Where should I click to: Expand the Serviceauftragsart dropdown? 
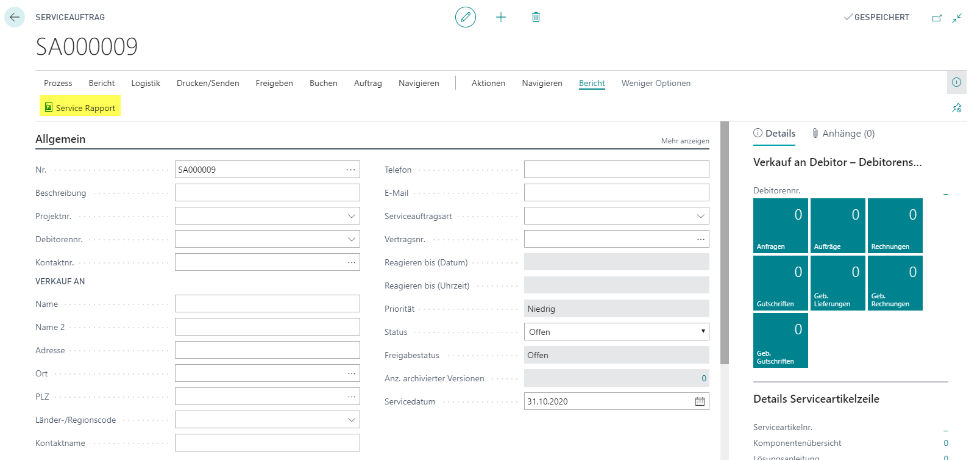coord(701,216)
